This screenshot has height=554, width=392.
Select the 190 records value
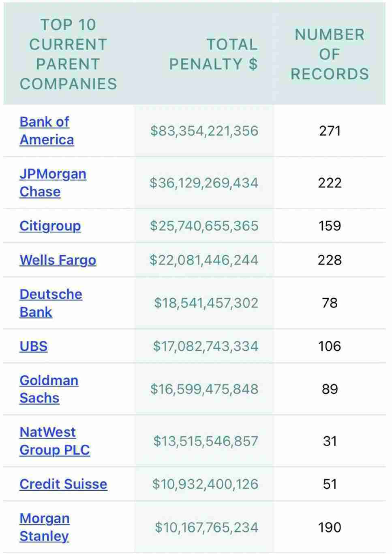click(x=330, y=527)
